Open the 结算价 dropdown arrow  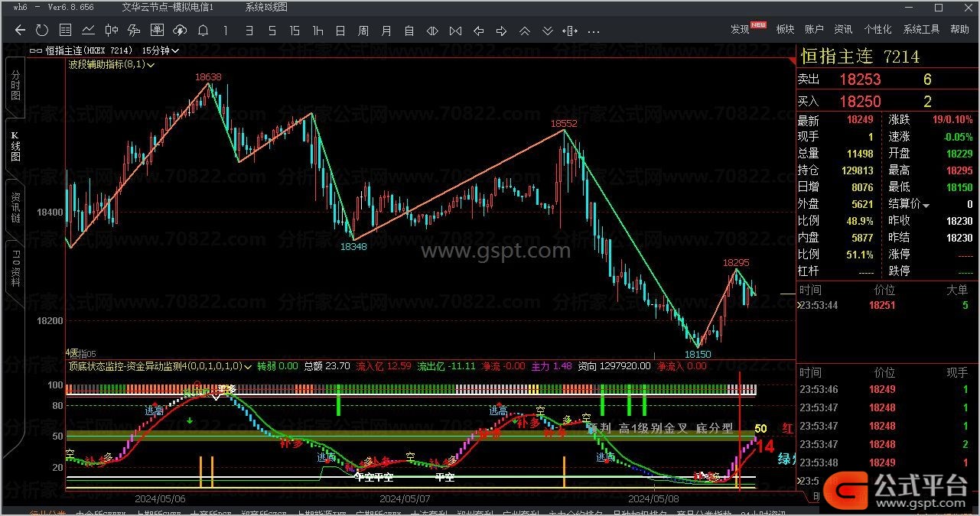926,205
